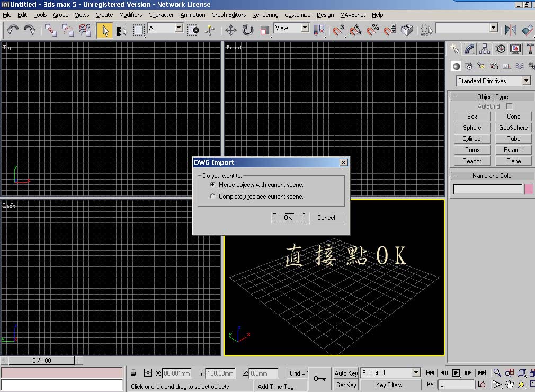This screenshot has height=392, width=535.
Task: Open the named selection sets dropdown
Action: click(x=493, y=28)
